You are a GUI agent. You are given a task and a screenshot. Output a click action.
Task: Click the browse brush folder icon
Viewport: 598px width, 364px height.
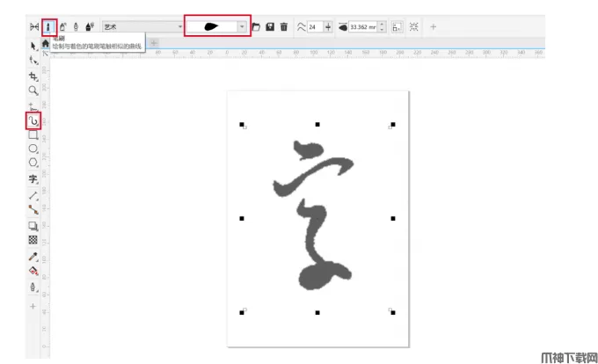[x=256, y=26]
